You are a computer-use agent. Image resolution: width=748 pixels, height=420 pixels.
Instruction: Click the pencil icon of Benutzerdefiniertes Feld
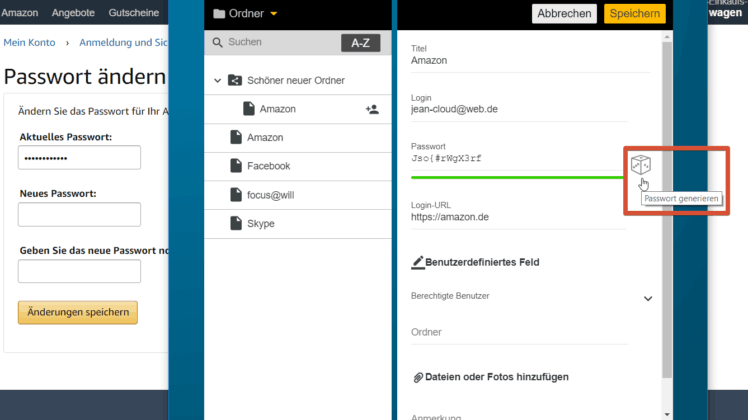(x=418, y=262)
